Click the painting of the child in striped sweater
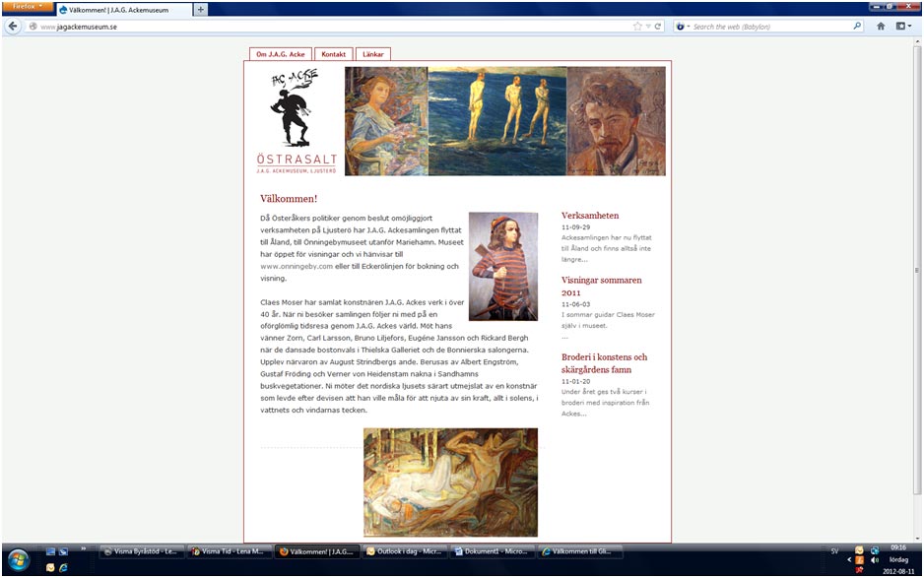Image resolution: width=924 pixels, height=578 pixels. [503, 266]
